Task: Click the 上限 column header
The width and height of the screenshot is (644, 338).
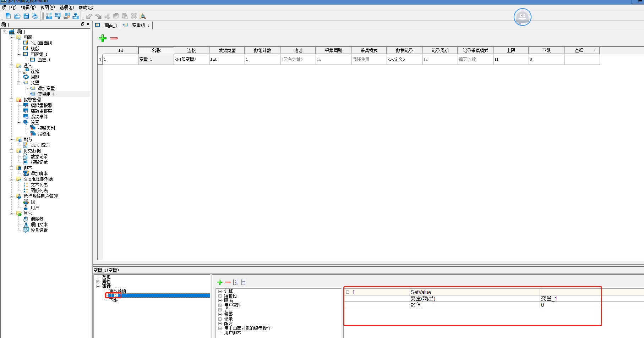Action: coord(511,50)
